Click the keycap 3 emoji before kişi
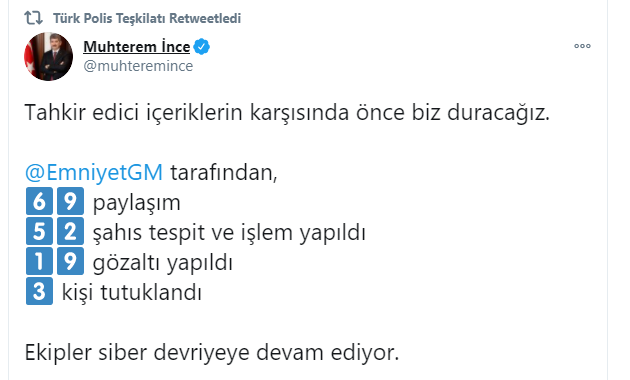The image size is (630, 380). pyautogui.click(x=39, y=291)
